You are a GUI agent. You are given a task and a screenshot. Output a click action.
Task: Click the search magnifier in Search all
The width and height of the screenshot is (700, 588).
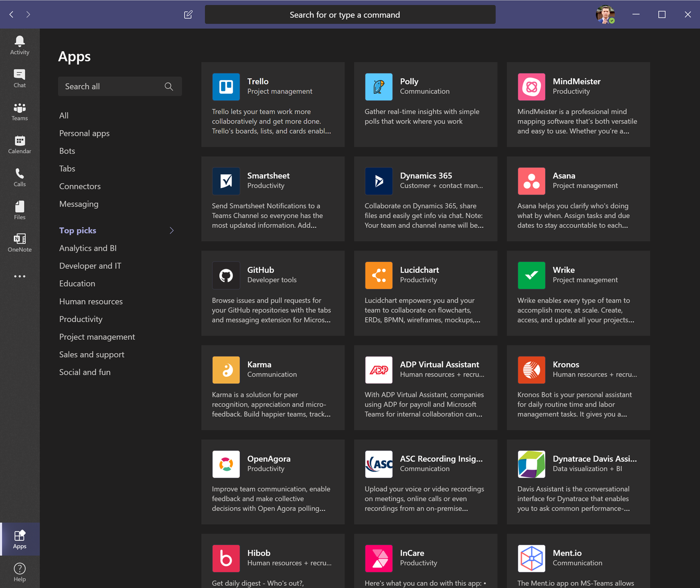coord(169,87)
